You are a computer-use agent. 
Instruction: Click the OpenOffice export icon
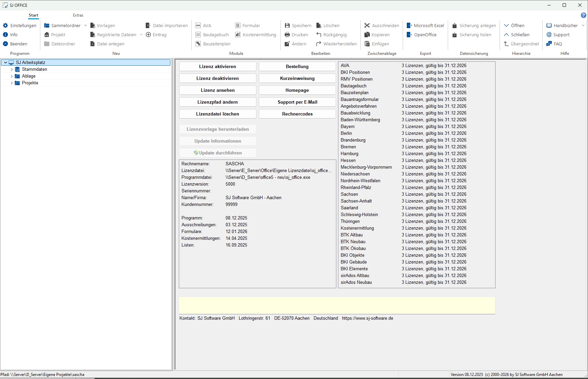409,35
